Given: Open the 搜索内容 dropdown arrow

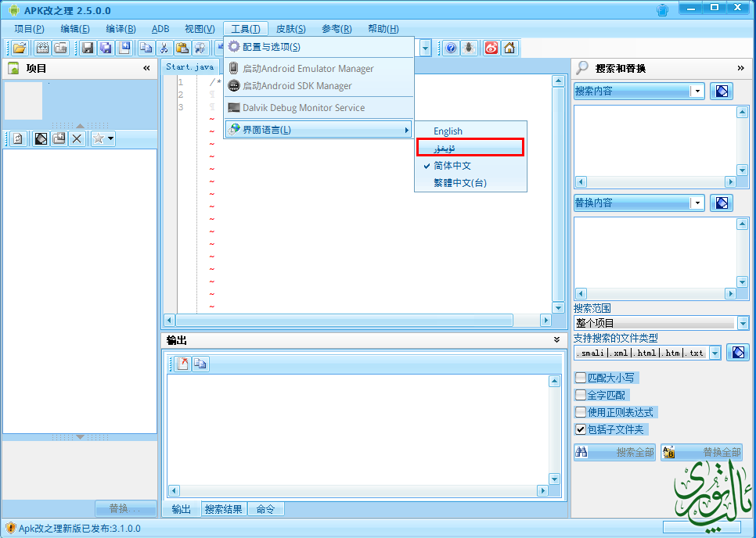Looking at the screenshot, I should [x=697, y=91].
